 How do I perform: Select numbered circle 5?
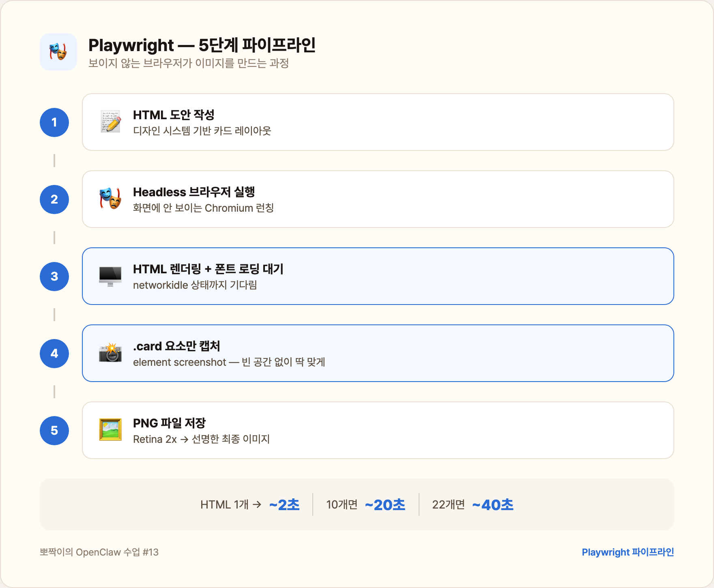click(x=54, y=430)
